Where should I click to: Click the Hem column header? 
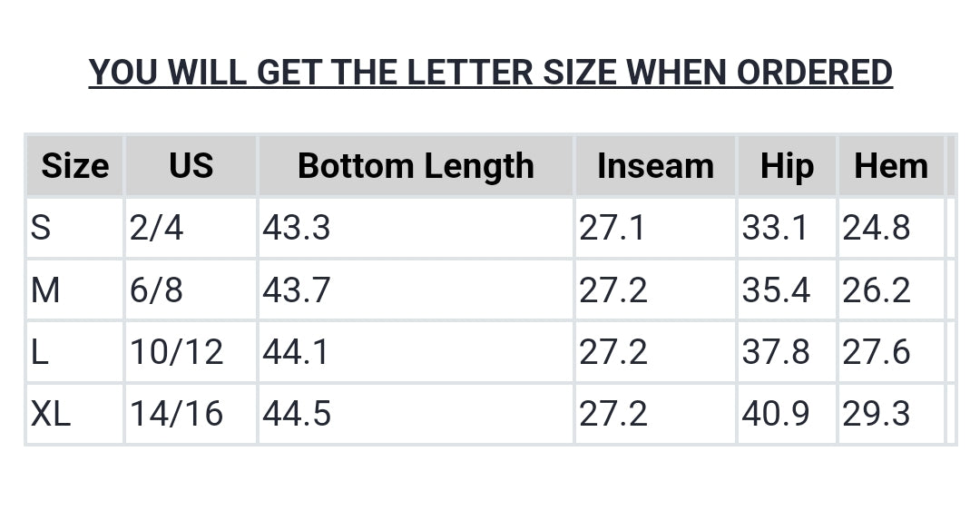point(891,166)
